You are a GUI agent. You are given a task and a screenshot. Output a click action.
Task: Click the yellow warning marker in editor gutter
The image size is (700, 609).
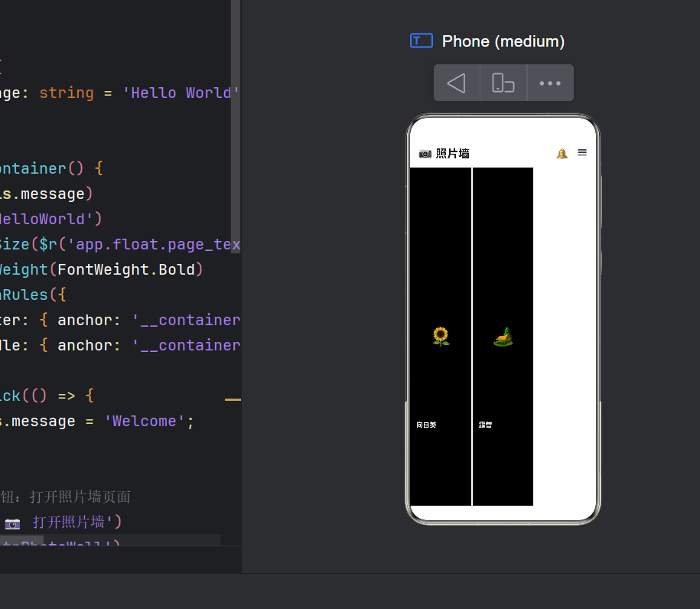coord(233,399)
